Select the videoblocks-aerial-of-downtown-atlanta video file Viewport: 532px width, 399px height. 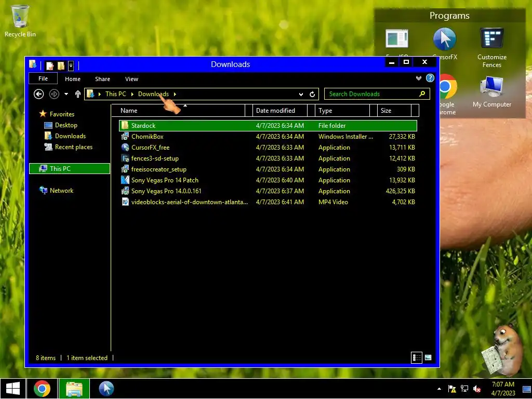tap(268, 202)
